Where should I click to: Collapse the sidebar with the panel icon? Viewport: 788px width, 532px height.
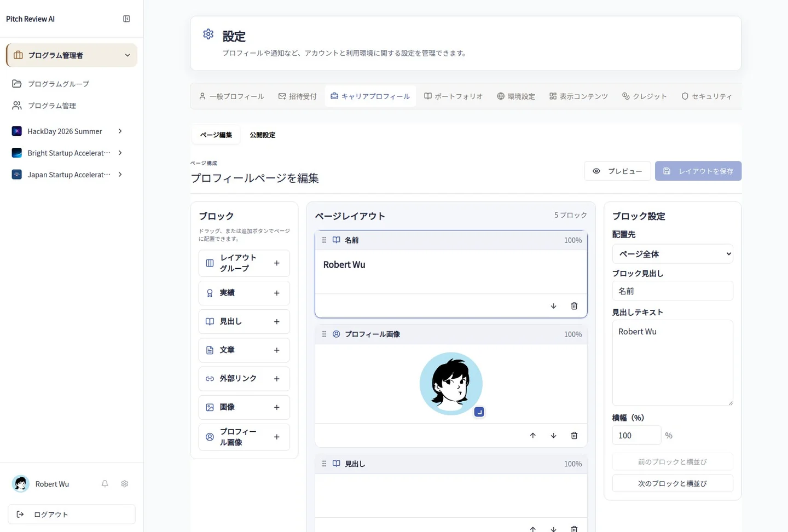pos(126,19)
